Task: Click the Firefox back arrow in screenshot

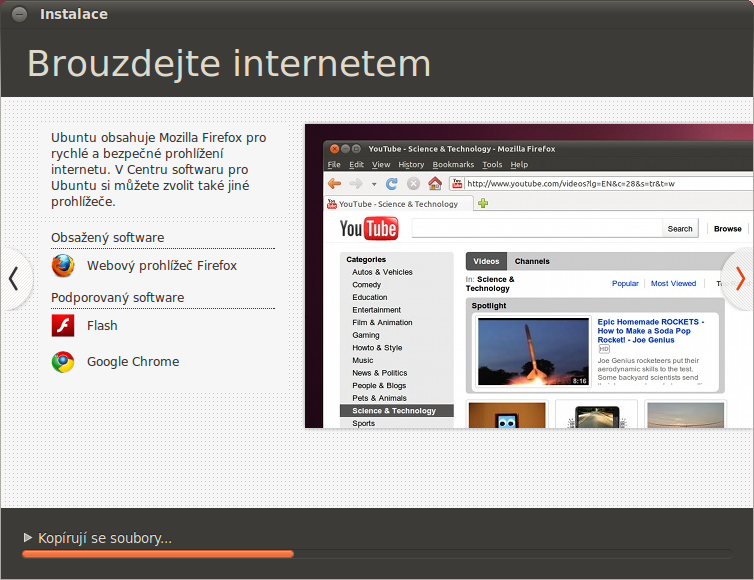Action: [x=334, y=183]
